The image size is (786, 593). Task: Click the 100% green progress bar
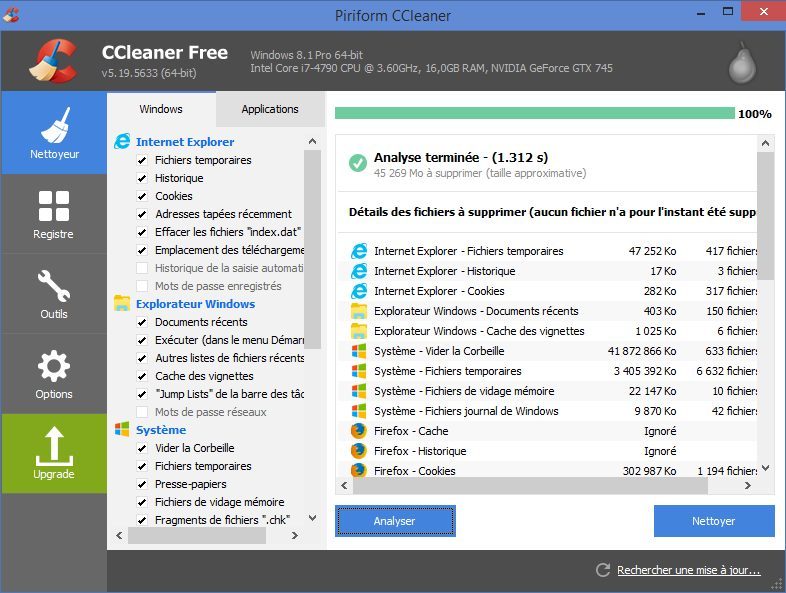(x=534, y=114)
